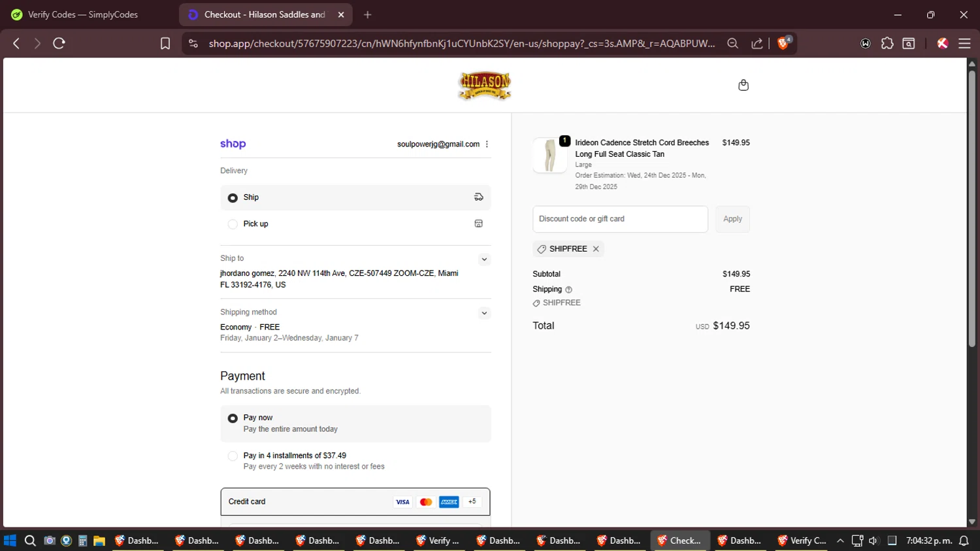This screenshot has width=980, height=551.
Task: Share this page via share icon
Action: (x=757, y=43)
